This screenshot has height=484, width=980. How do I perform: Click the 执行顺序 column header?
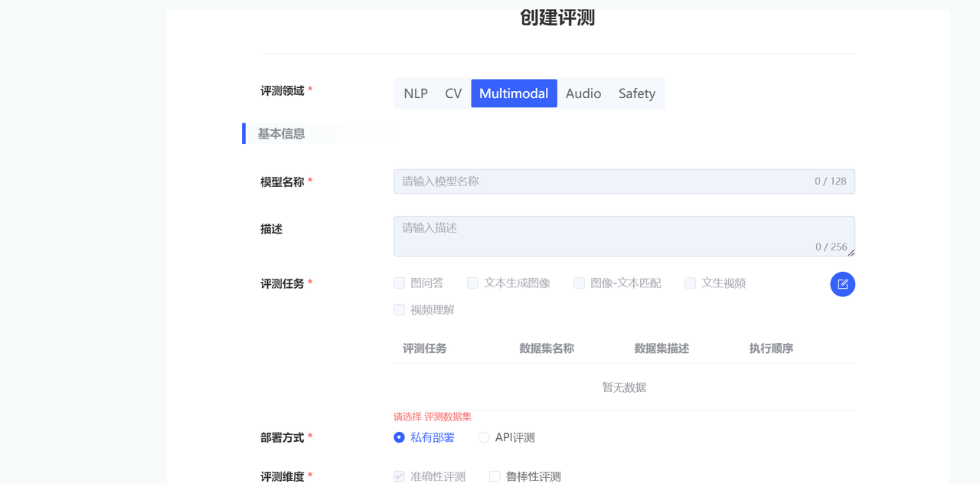point(771,348)
